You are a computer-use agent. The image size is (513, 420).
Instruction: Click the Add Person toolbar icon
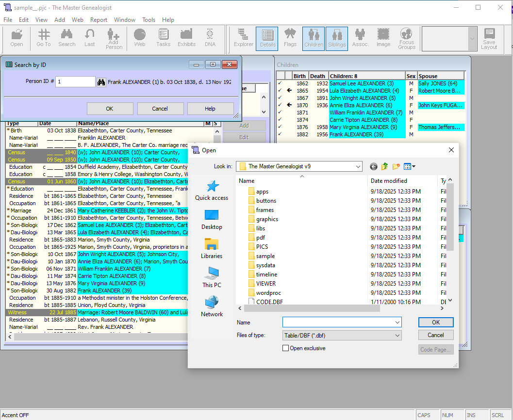click(114, 38)
